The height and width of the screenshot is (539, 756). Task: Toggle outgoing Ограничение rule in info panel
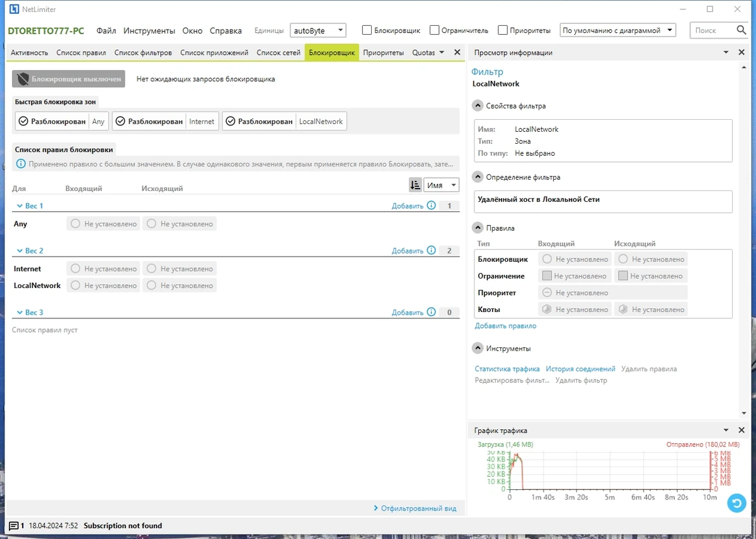pos(650,275)
